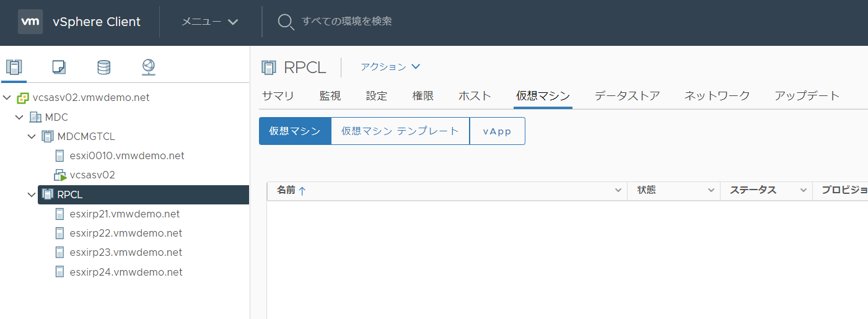Click the sort arrow next to 名前
The width and height of the screenshot is (868, 319).
coord(302,191)
